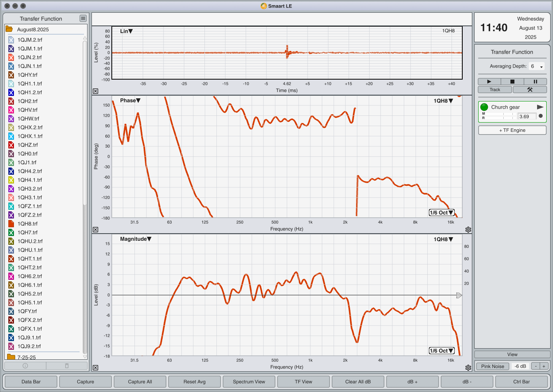
Task: Toggle the green Church gear engine indicator
Action: (x=484, y=107)
